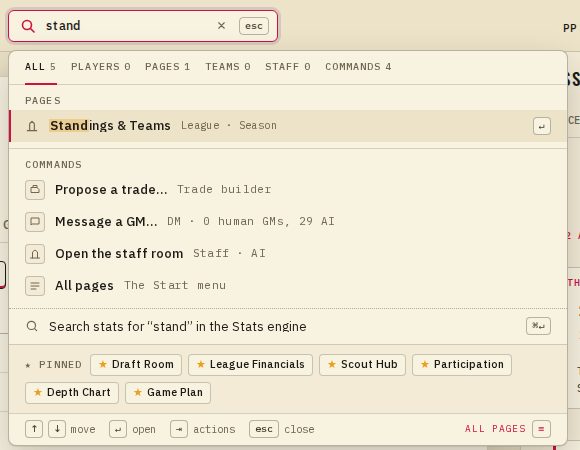Click the chat bubble icon for Message a GM
The image size is (580, 450).
click(35, 222)
